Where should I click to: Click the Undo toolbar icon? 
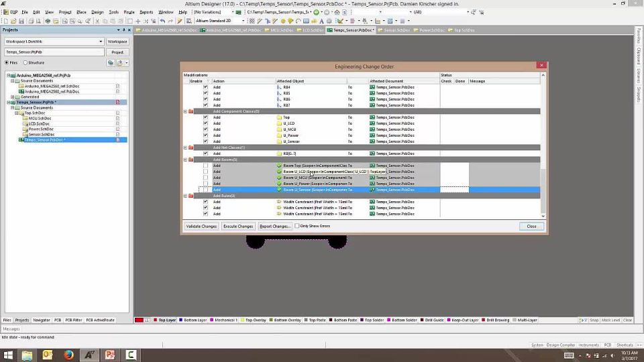click(x=162, y=21)
